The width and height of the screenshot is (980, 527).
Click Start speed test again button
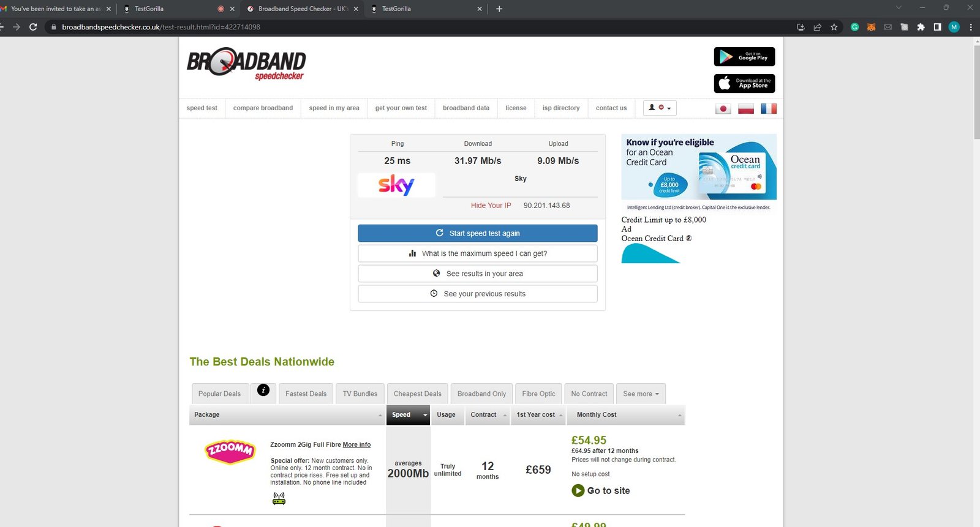pos(478,233)
